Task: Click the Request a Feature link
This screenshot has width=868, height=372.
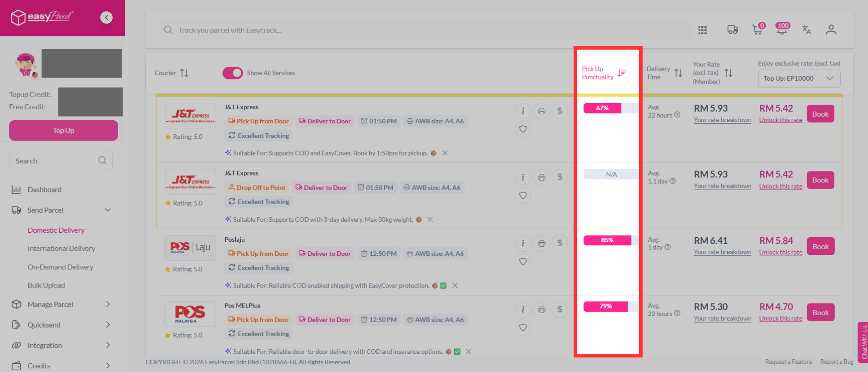Action: 789,362
